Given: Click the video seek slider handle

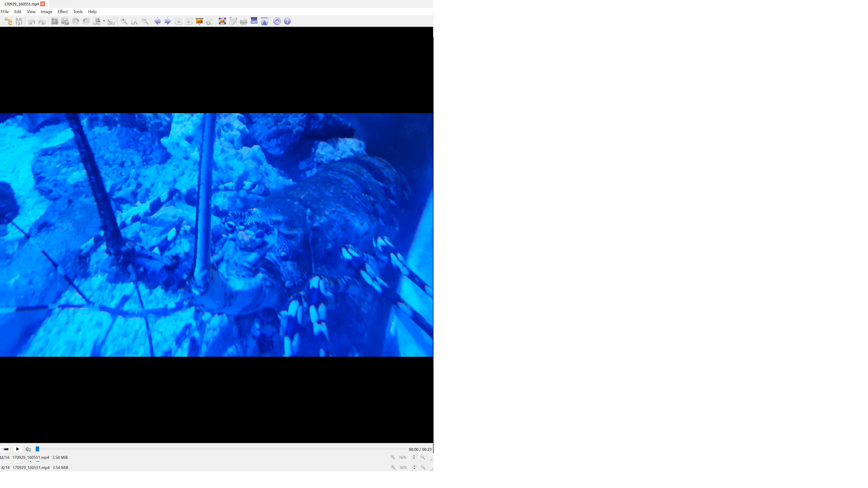Looking at the screenshot, I should 38,449.
